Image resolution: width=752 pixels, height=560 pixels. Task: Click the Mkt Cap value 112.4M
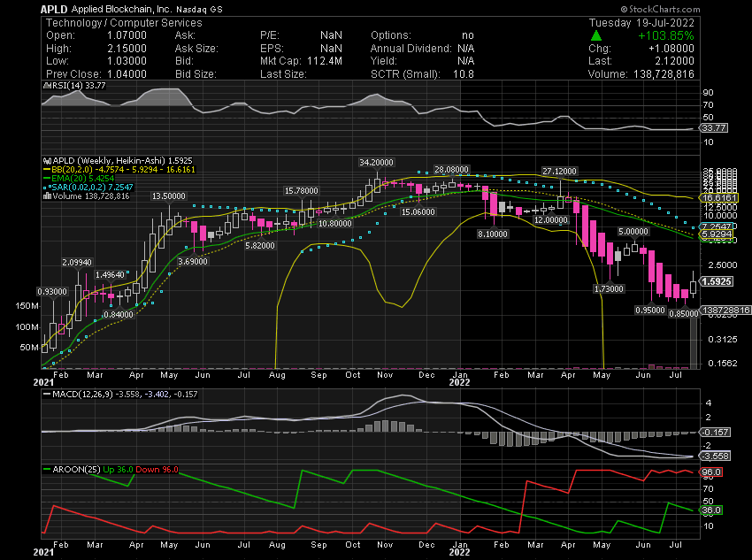pyautogui.click(x=325, y=61)
